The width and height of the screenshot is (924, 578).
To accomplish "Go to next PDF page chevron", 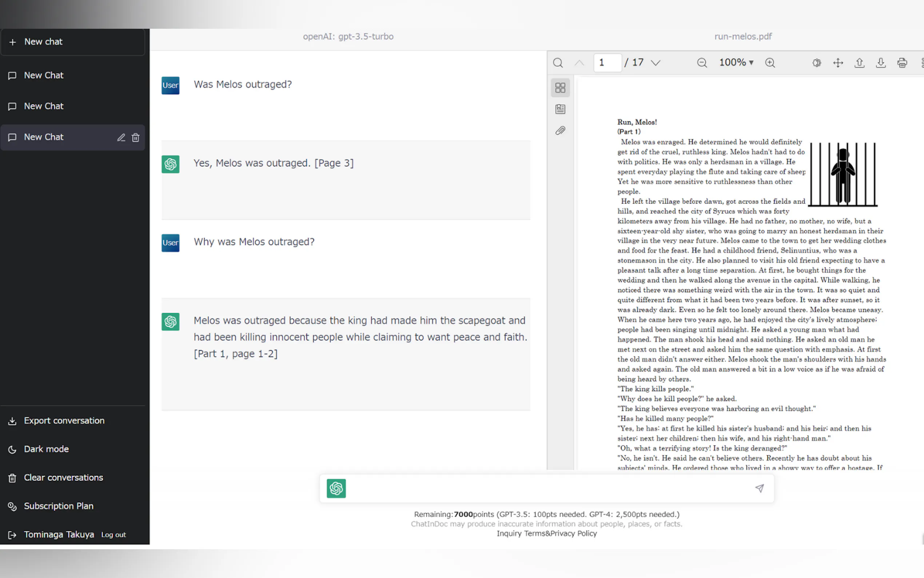I will 656,63.
